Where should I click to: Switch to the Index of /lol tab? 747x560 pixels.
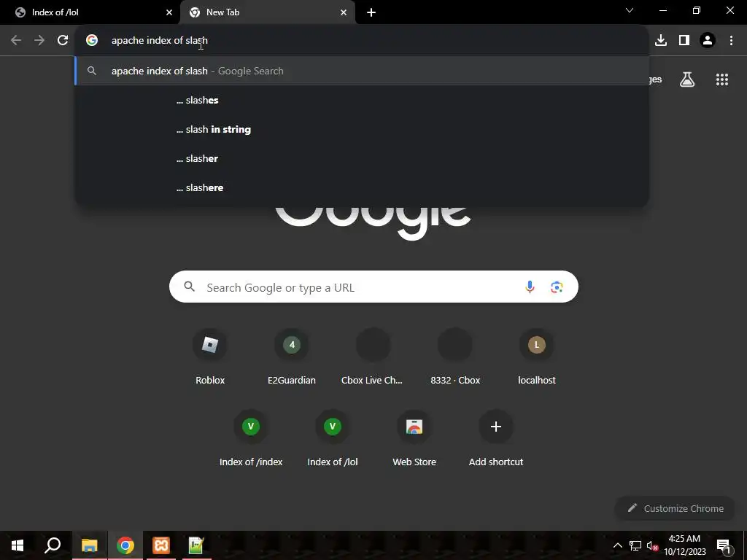pos(90,12)
